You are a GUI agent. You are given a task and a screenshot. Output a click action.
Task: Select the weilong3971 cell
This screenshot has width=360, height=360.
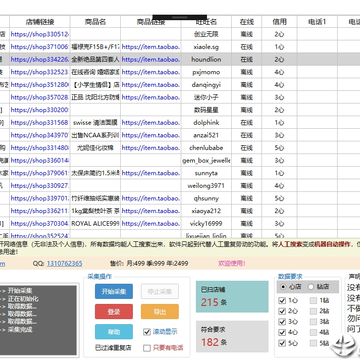point(206,186)
